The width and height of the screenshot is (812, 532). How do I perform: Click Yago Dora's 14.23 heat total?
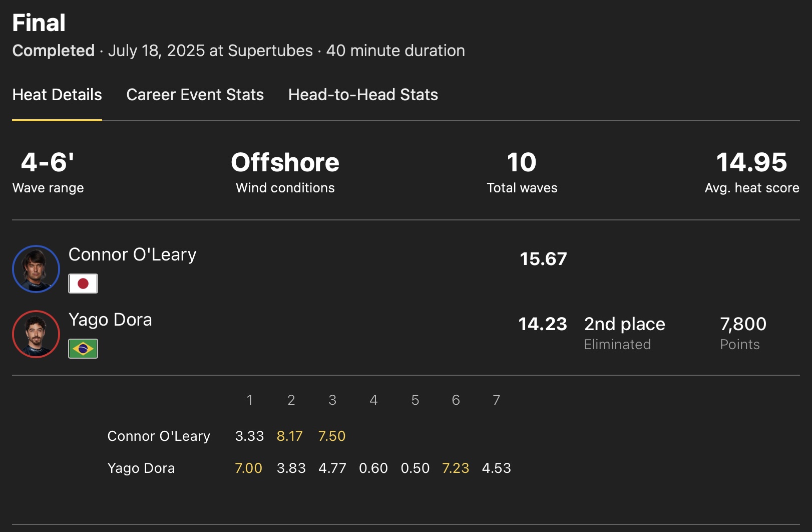[x=542, y=324]
